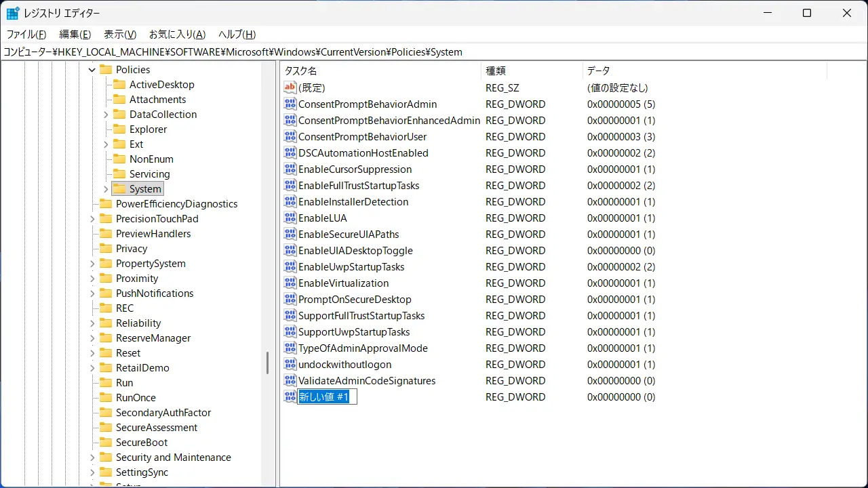Select the Privacy key
Image resolution: width=868 pixels, height=488 pixels.
pos(132,248)
